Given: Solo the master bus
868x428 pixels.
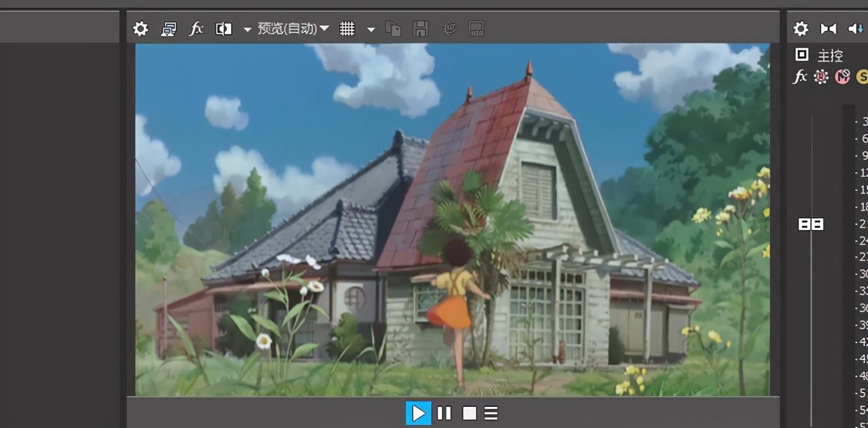Looking at the screenshot, I should (862, 77).
